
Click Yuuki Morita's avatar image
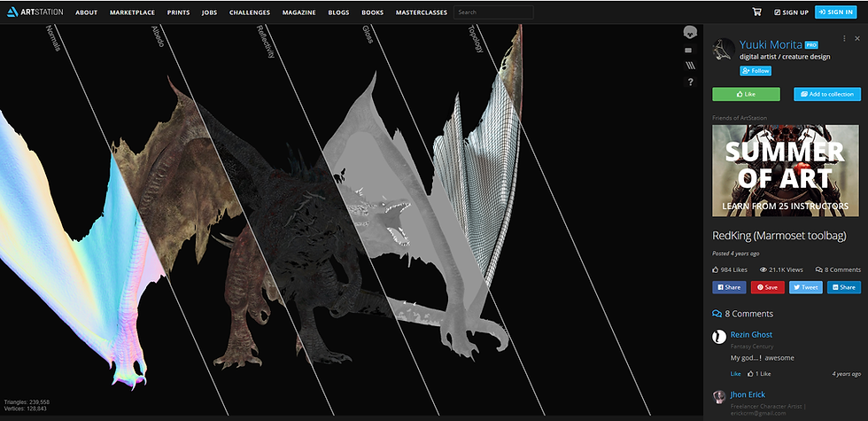click(724, 50)
